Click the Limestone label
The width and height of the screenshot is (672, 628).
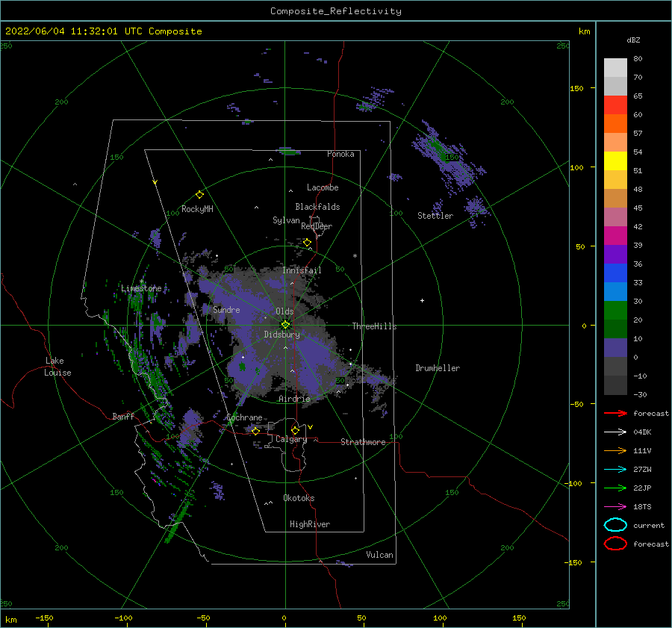point(141,288)
